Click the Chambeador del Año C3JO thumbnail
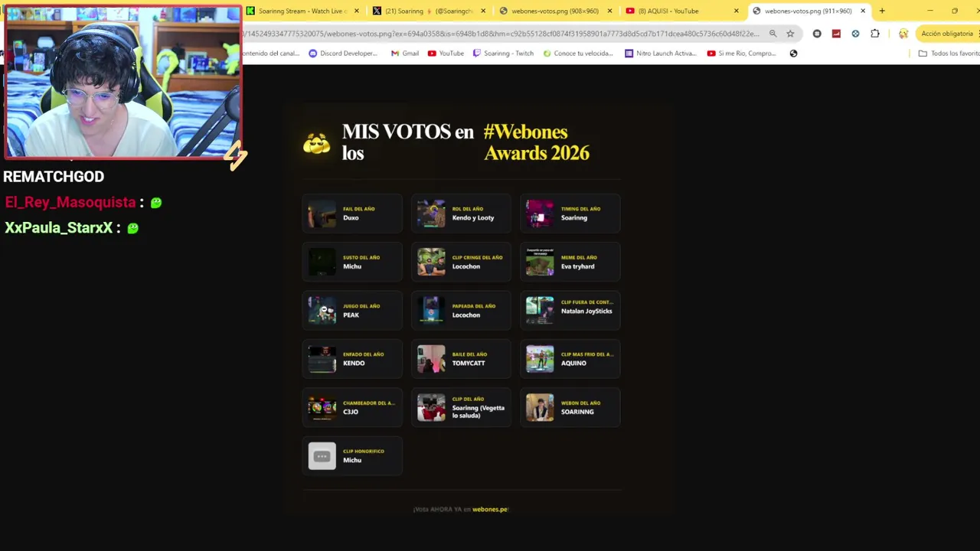Viewport: 980px width, 551px height. tap(322, 408)
